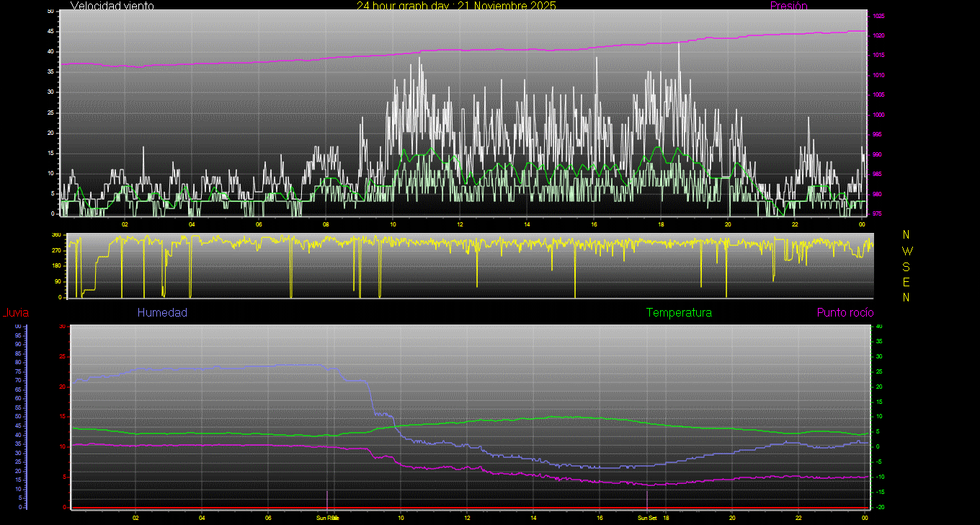Click the Velocidad viento legend label
The image size is (980, 525).
click(x=112, y=6)
